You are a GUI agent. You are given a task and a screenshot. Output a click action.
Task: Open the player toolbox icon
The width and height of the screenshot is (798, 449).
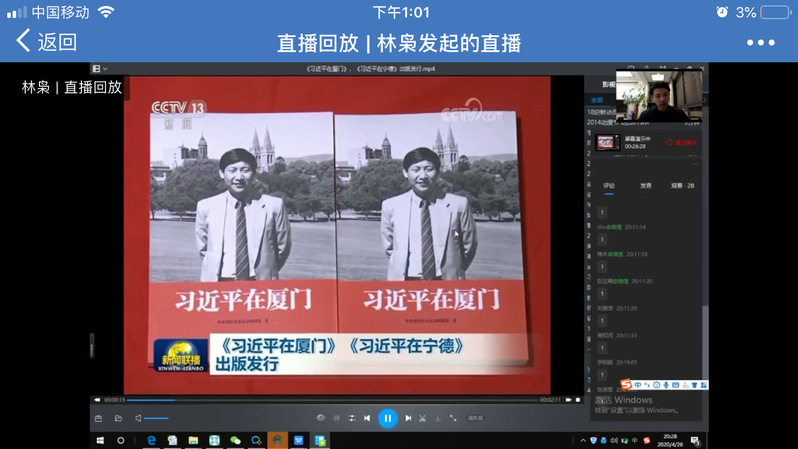pos(98,418)
